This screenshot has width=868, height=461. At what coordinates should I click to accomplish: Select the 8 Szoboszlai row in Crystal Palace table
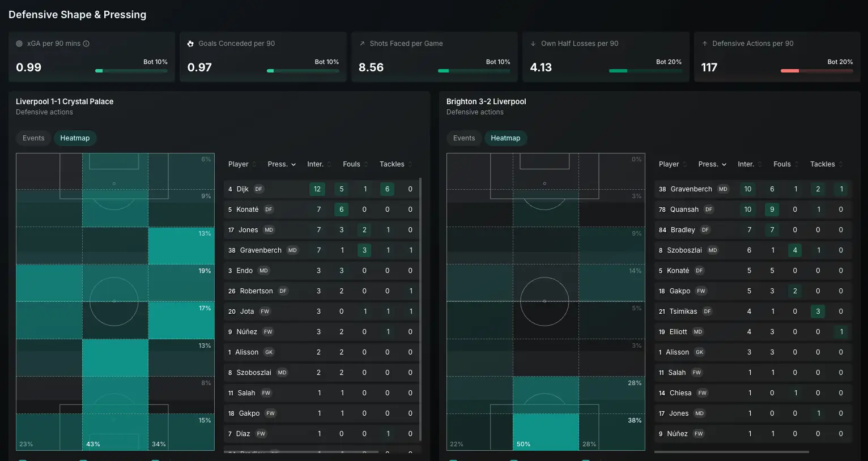pos(321,373)
